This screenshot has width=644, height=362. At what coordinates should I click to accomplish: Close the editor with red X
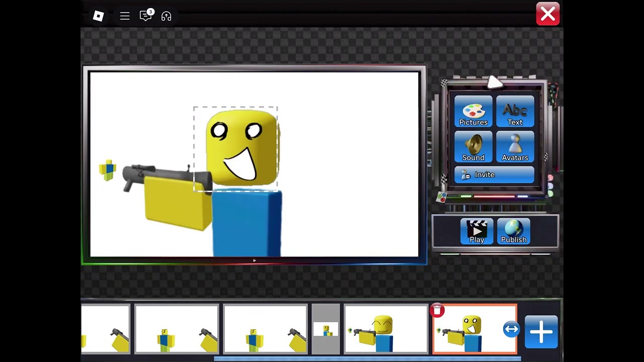[548, 14]
